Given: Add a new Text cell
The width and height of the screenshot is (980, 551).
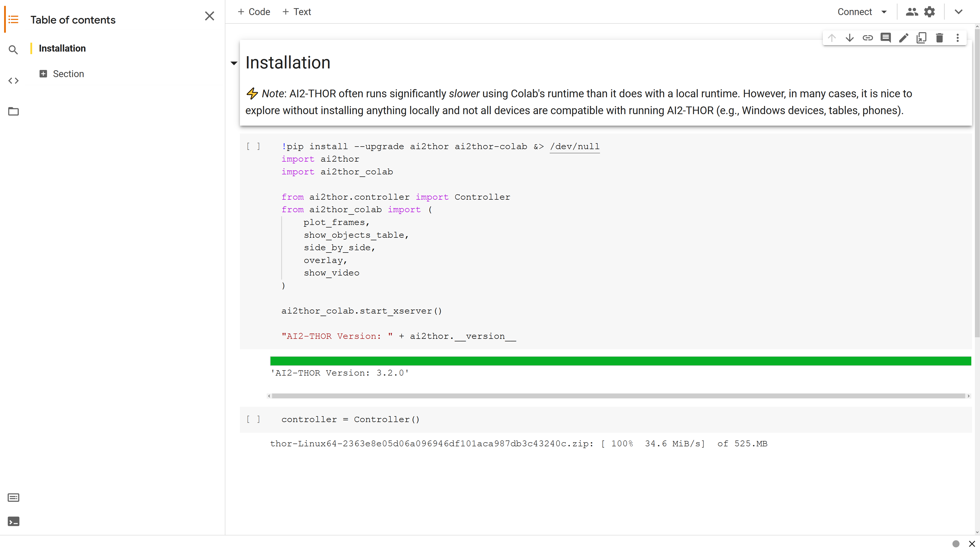Looking at the screenshot, I should (297, 12).
